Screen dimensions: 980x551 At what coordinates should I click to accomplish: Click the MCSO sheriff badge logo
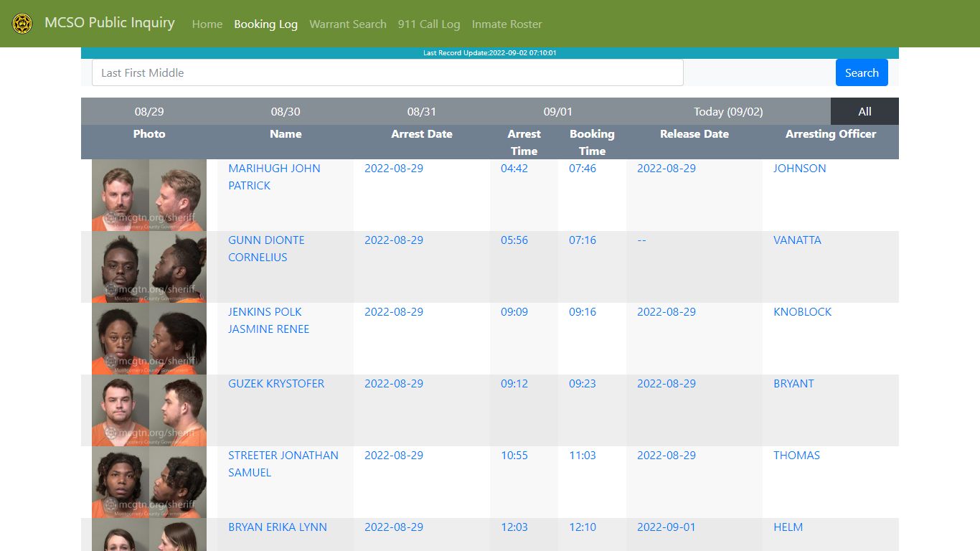click(22, 24)
